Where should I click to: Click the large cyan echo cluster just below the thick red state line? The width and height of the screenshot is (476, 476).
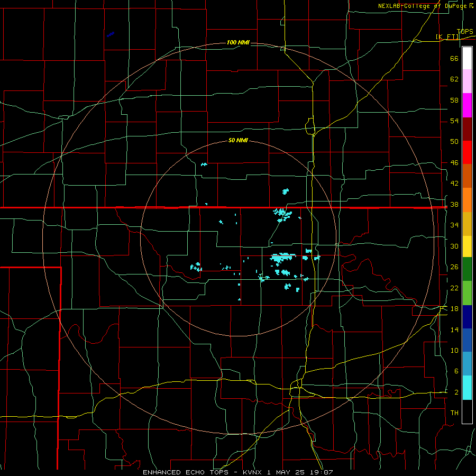(x=282, y=214)
